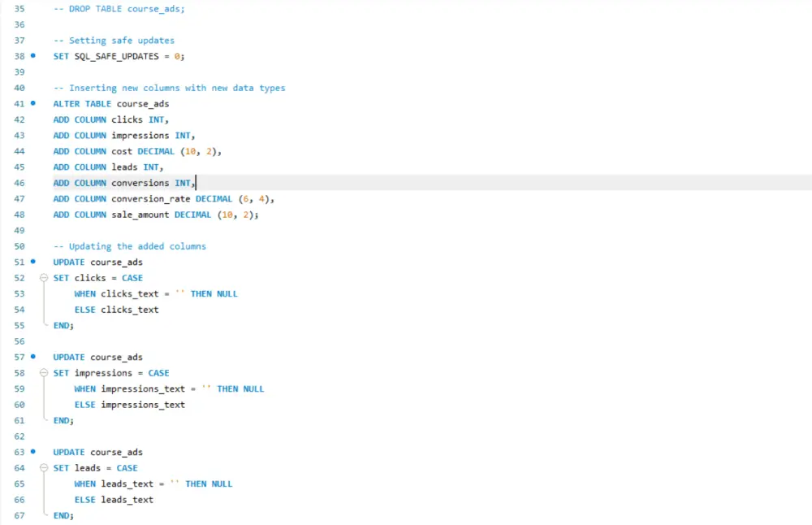This screenshot has width=812, height=525.
Task: Click 'SET clicks = CASE' line
Action: 98,278
